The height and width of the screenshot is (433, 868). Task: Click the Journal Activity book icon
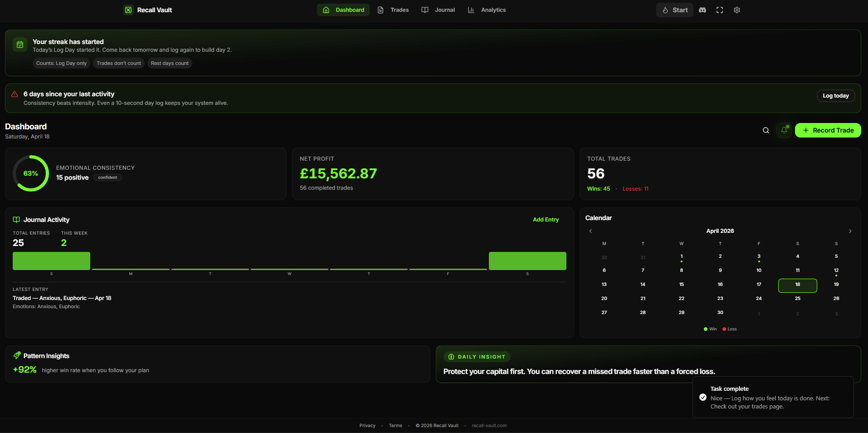pyautogui.click(x=16, y=220)
